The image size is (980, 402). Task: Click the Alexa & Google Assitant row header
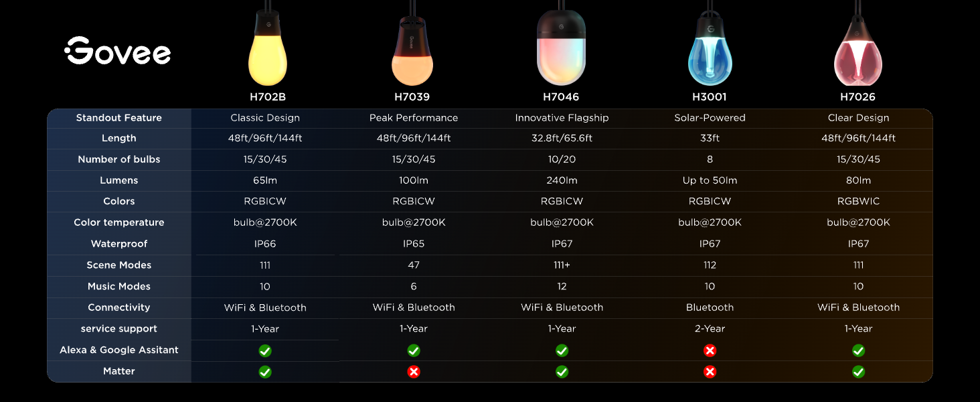click(x=119, y=350)
